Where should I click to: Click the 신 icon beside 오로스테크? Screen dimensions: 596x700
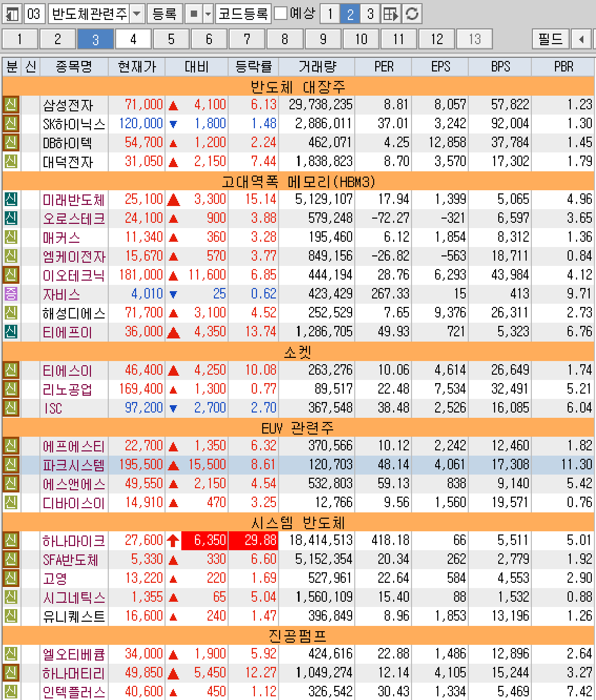[x=11, y=218]
